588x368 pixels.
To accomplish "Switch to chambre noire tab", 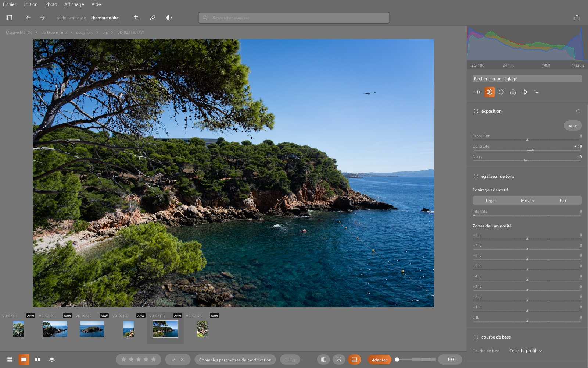I will tap(105, 18).
